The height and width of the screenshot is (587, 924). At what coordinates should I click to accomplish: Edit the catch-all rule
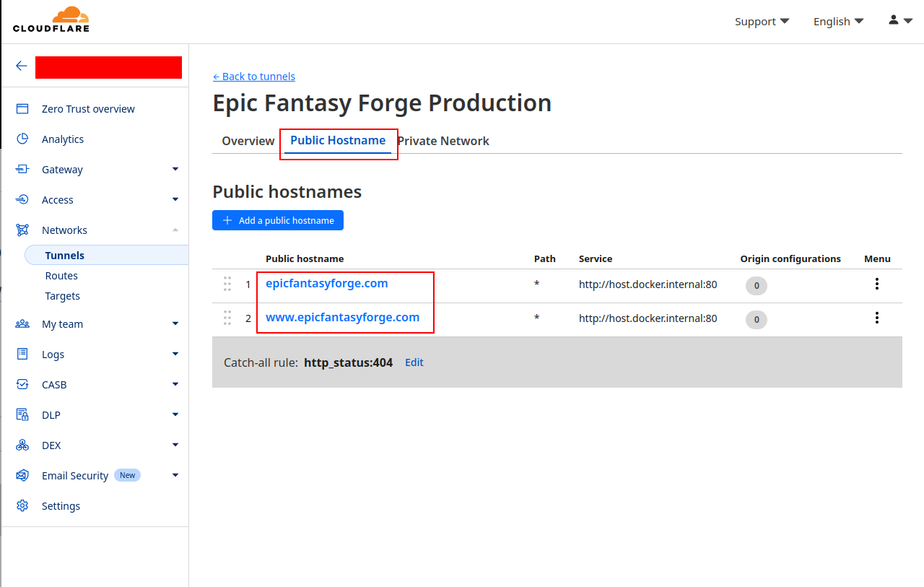pyautogui.click(x=414, y=362)
